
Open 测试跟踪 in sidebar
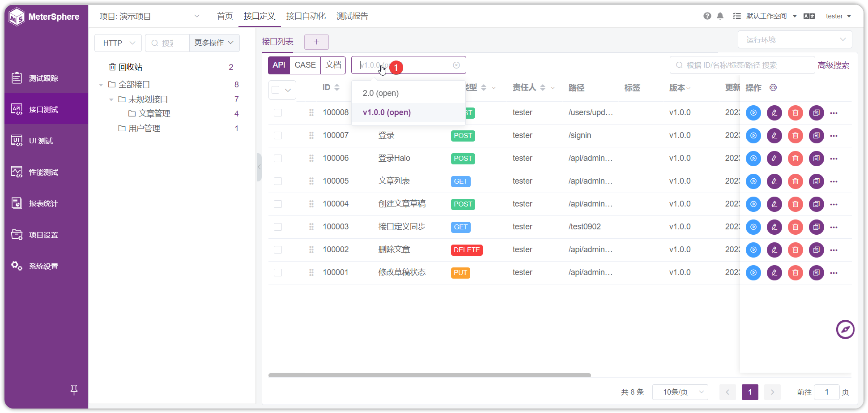click(x=46, y=78)
